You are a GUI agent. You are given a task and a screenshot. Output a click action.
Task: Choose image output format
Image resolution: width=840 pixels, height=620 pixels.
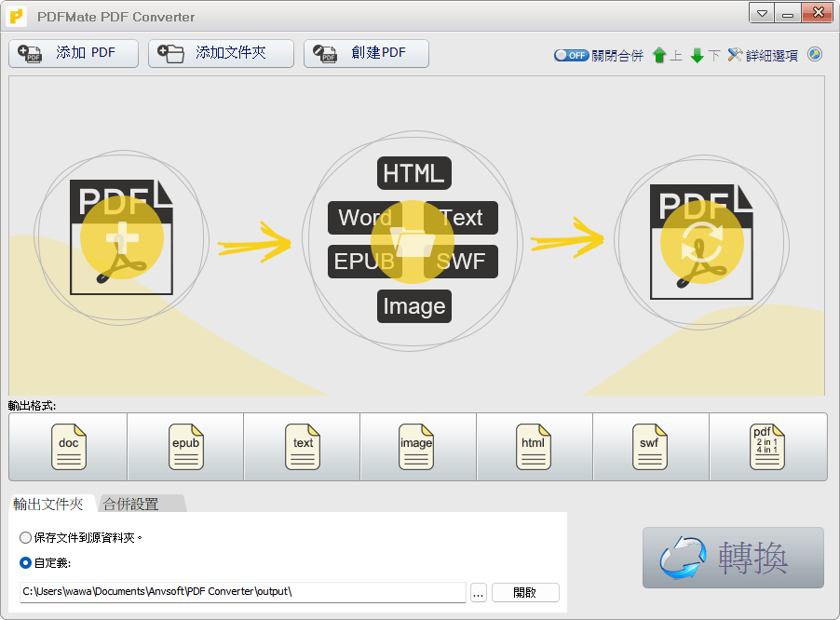click(418, 447)
